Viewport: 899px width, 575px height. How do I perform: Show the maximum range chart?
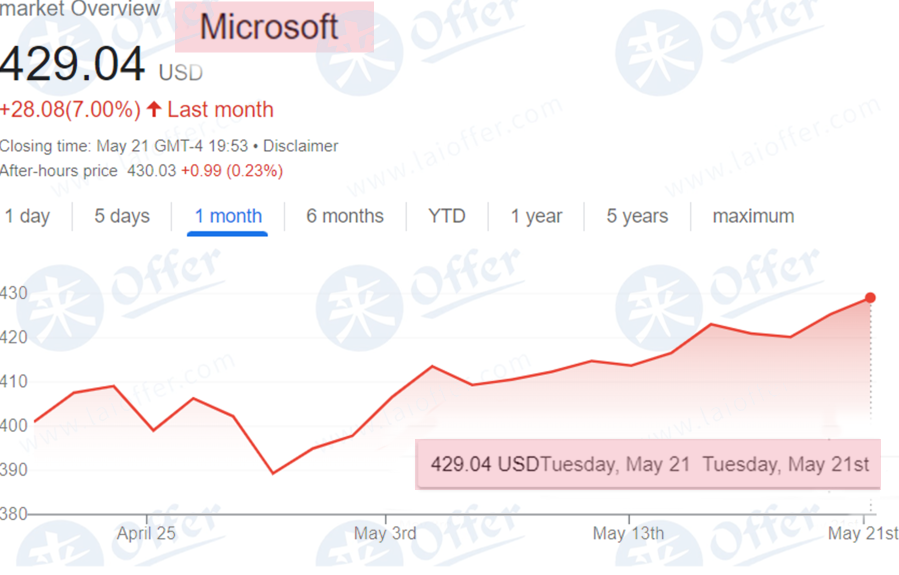(x=753, y=216)
